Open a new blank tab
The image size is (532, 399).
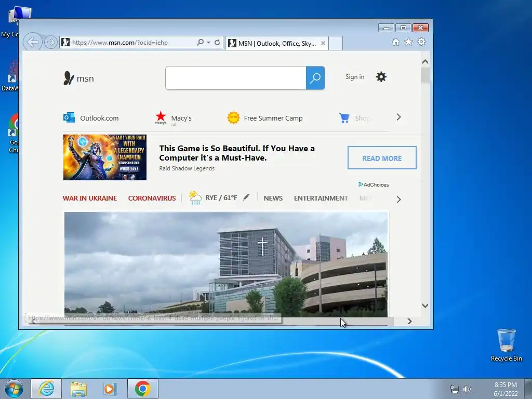pyautogui.click(x=336, y=44)
